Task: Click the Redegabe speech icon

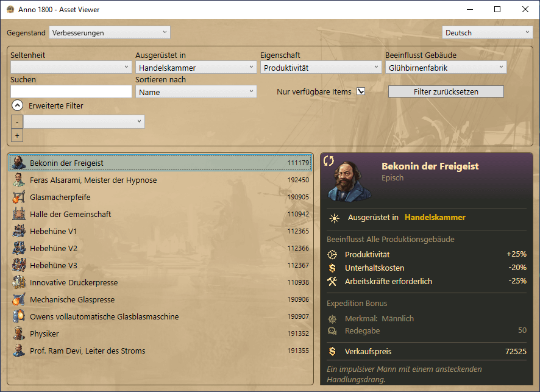Action: tap(332, 330)
